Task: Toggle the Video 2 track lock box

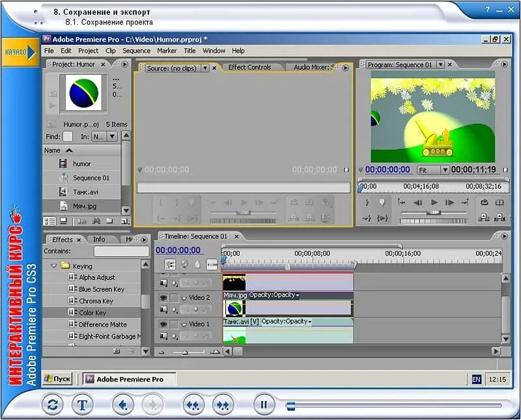Action: [174, 298]
